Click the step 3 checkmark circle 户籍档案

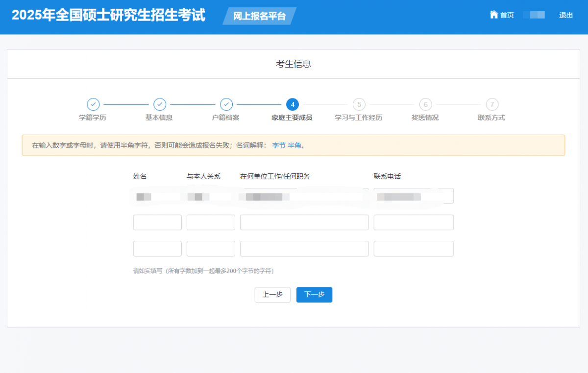point(226,104)
